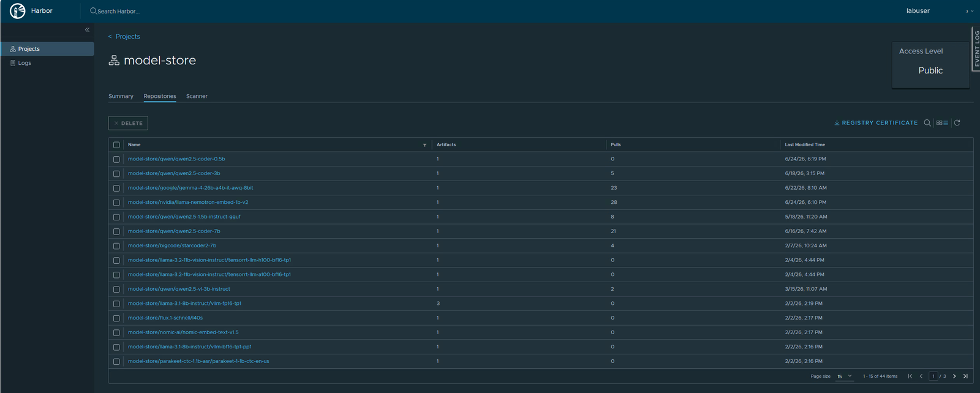The image size is (980, 393).
Task: Click the Harbor lighthouse logo
Action: [x=18, y=11]
